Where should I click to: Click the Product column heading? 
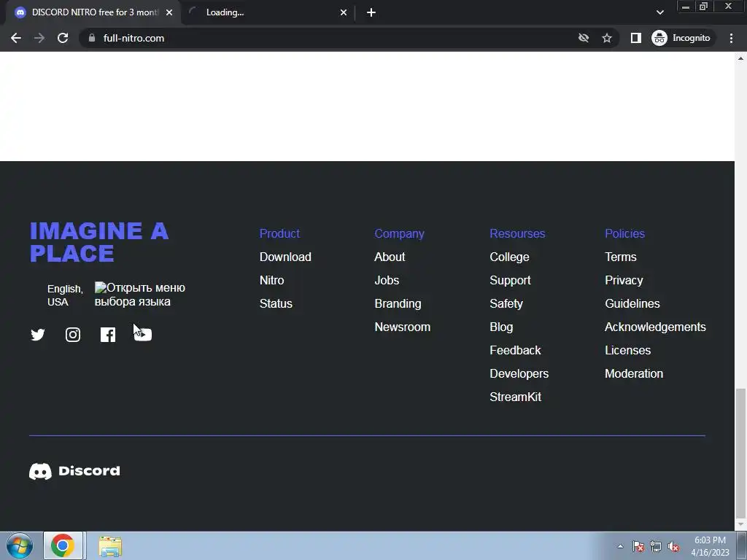(x=279, y=234)
